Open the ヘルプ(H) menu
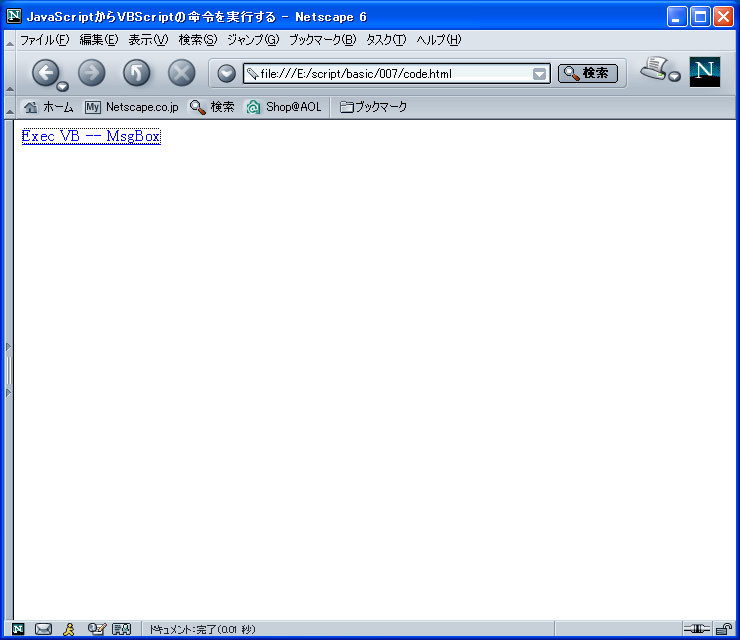 [438, 40]
